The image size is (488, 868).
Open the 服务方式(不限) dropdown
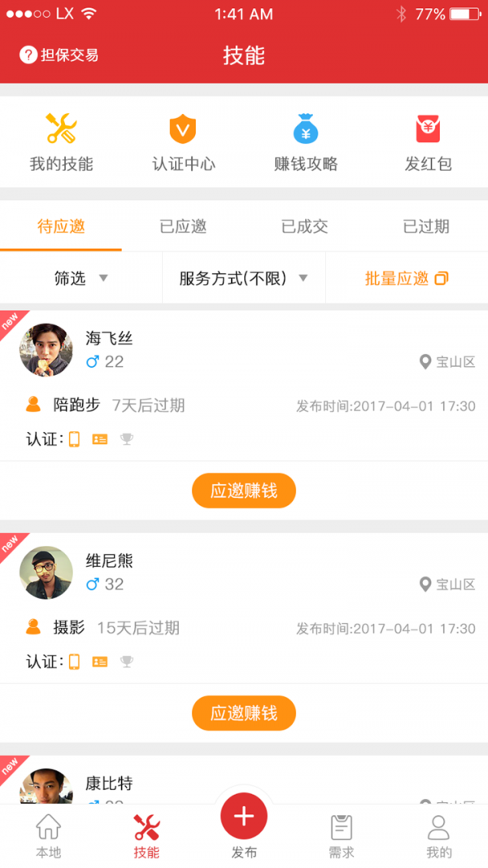235,277
